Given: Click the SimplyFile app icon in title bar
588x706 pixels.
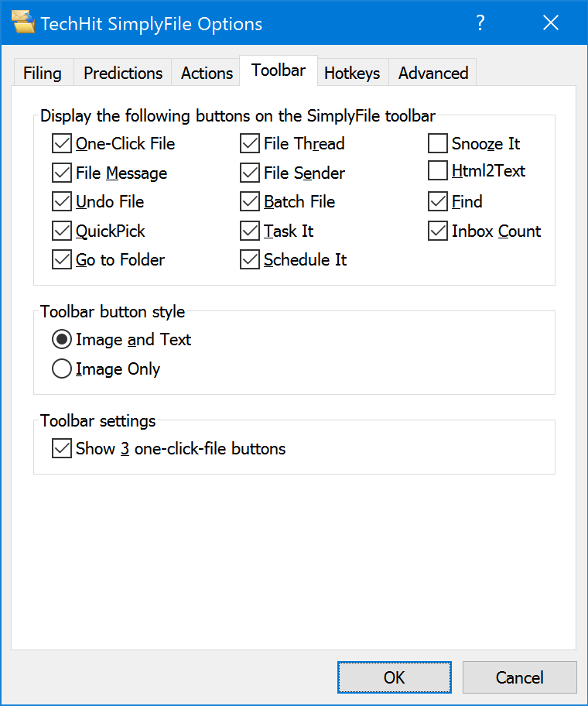Looking at the screenshot, I should pyautogui.click(x=23, y=22).
